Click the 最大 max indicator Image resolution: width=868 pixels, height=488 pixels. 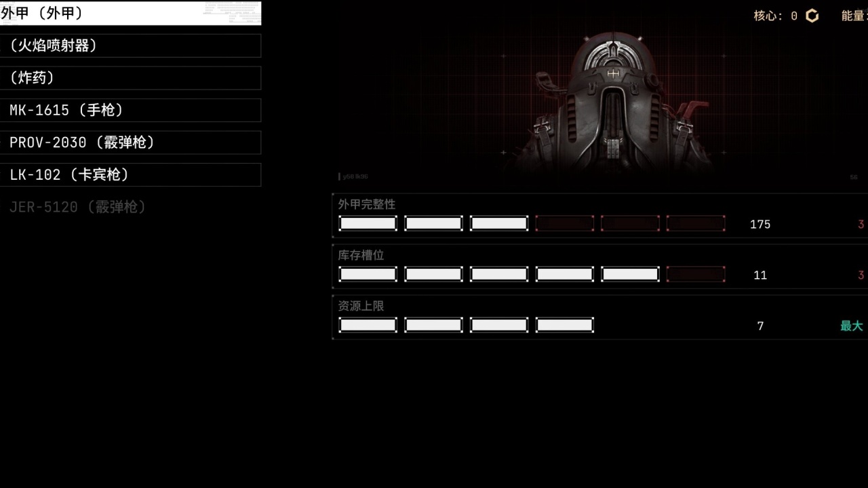point(852,326)
